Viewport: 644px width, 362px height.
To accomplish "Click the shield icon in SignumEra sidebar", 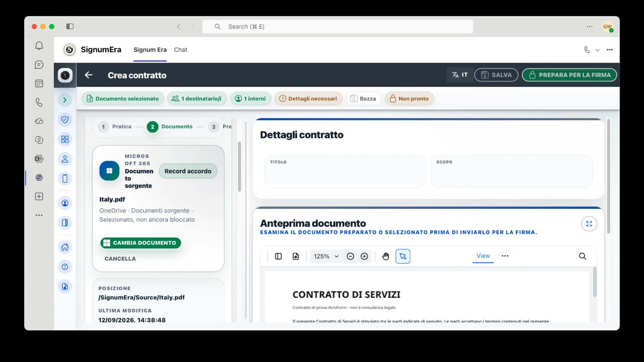I will 65,120.
